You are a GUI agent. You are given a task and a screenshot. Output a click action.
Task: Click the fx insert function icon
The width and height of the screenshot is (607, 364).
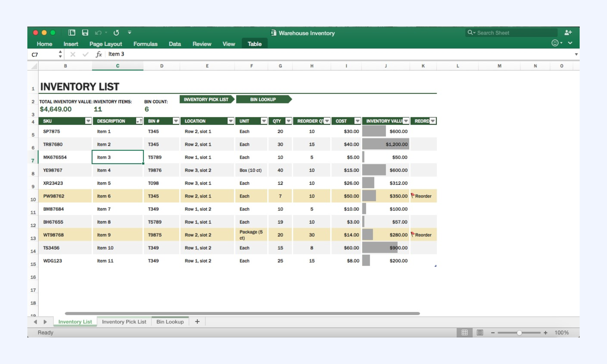pyautogui.click(x=99, y=54)
